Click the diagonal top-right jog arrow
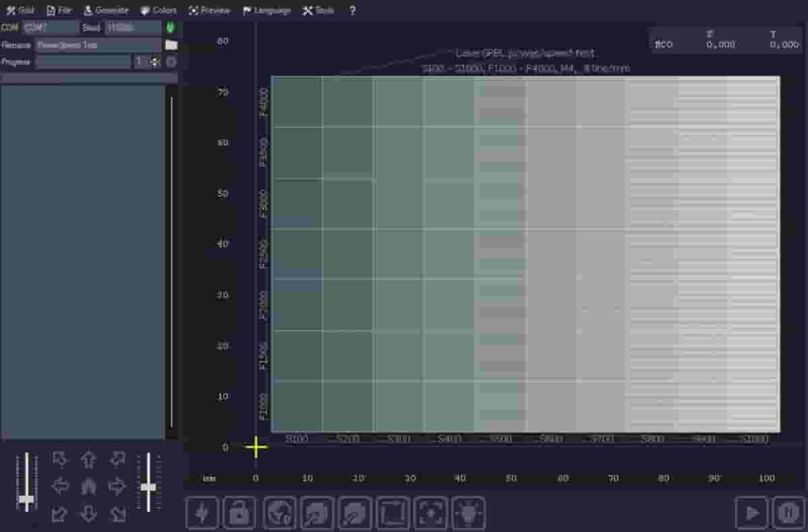This screenshot has height=532, width=808. tap(117, 459)
